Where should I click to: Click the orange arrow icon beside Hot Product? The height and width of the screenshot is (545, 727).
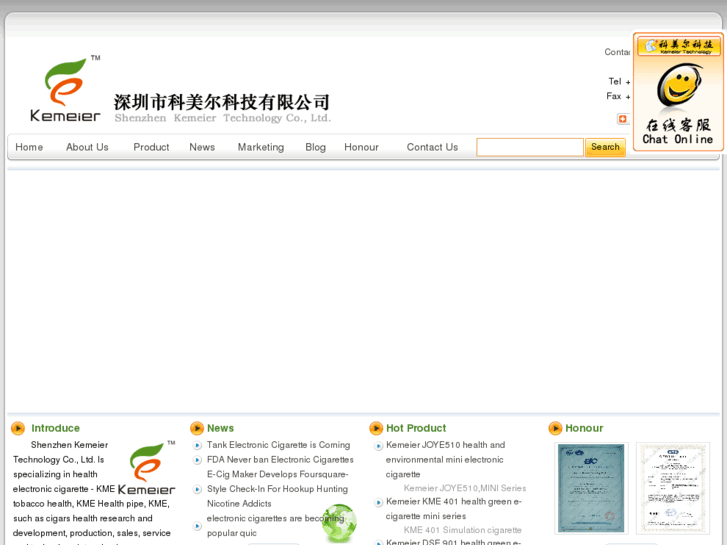[376, 428]
